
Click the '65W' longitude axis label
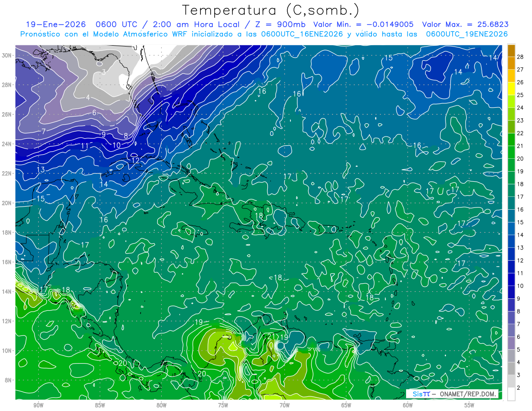tap(346, 405)
